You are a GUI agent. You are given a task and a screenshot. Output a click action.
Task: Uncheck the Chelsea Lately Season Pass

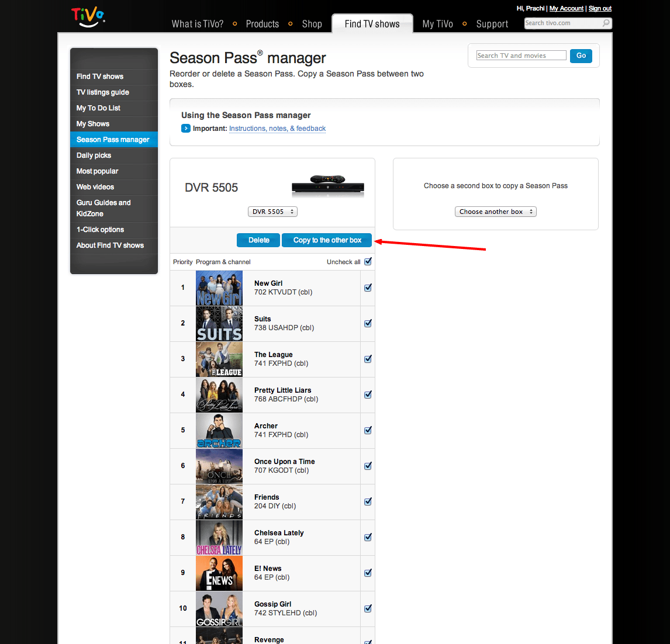tap(368, 537)
